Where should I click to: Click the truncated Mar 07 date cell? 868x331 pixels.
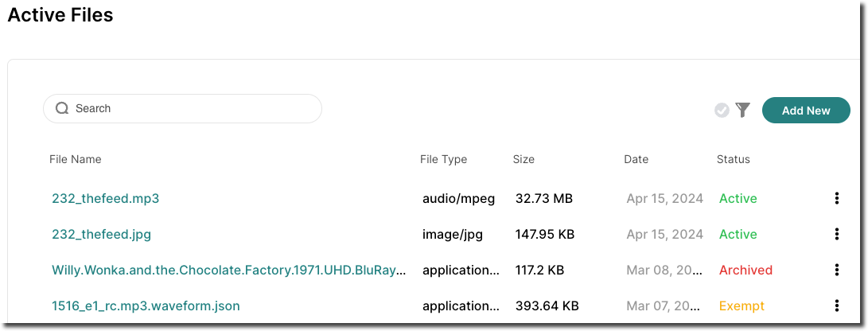(x=665, y=306)
